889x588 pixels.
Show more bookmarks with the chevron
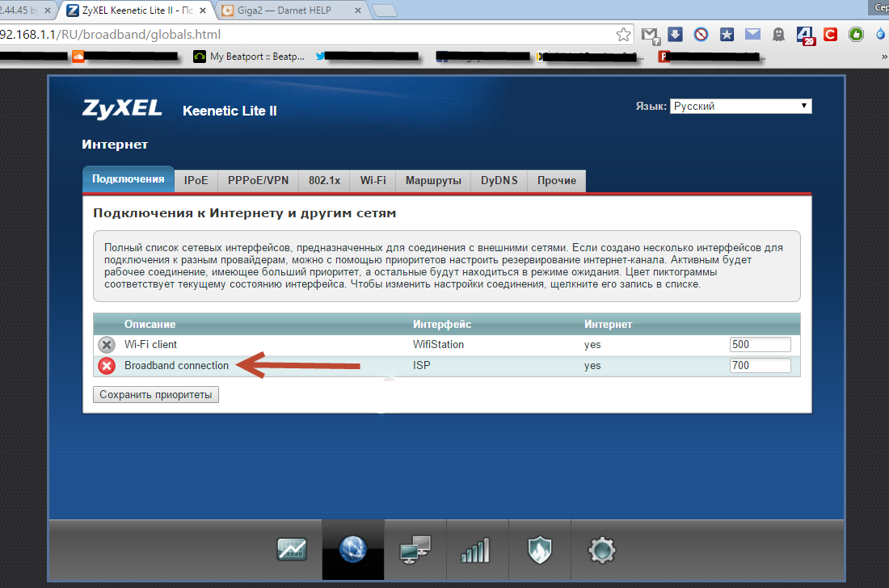(x=884, y=56)
